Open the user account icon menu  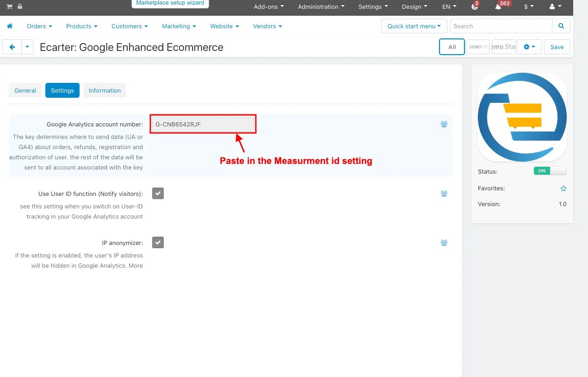click(x=555, y=7)
